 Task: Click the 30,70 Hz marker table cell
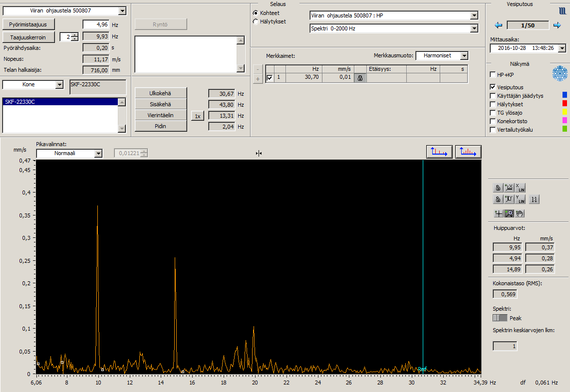coord(304,77)
